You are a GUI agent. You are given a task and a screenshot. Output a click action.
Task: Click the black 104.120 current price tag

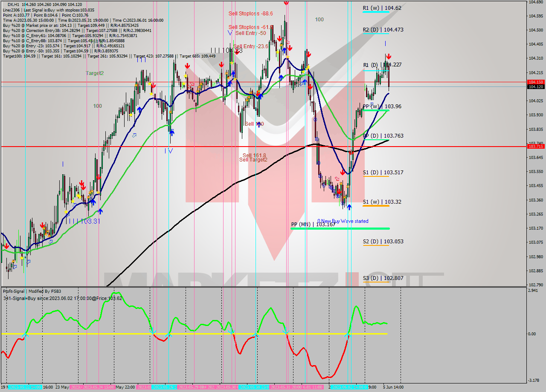click(536, 87)
